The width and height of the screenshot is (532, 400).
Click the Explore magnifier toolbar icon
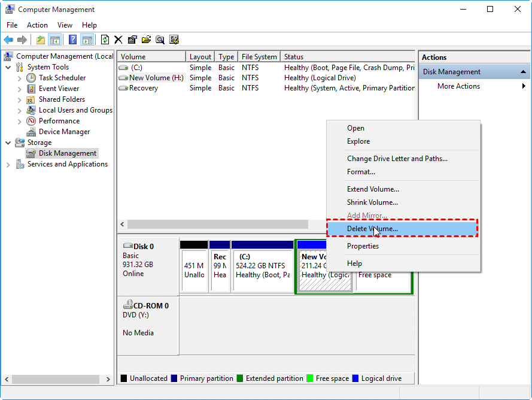click(160, 40)
